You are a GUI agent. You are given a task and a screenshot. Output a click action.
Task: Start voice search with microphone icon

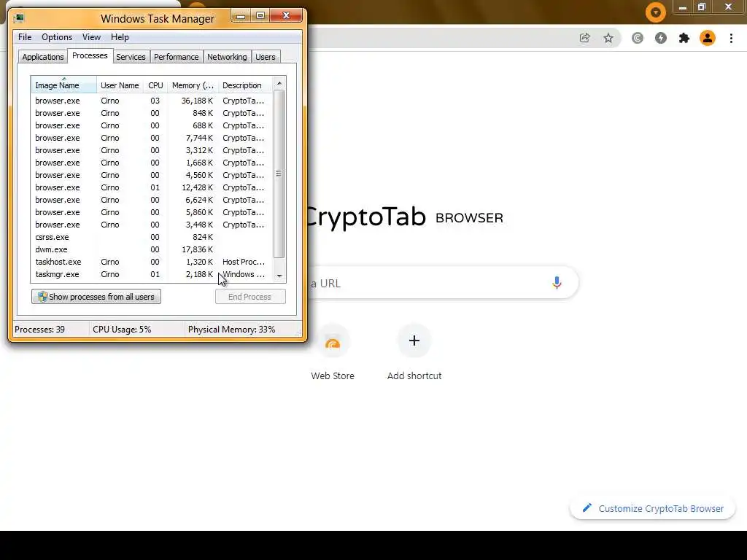pyautogui.click(x=557, y=282)
